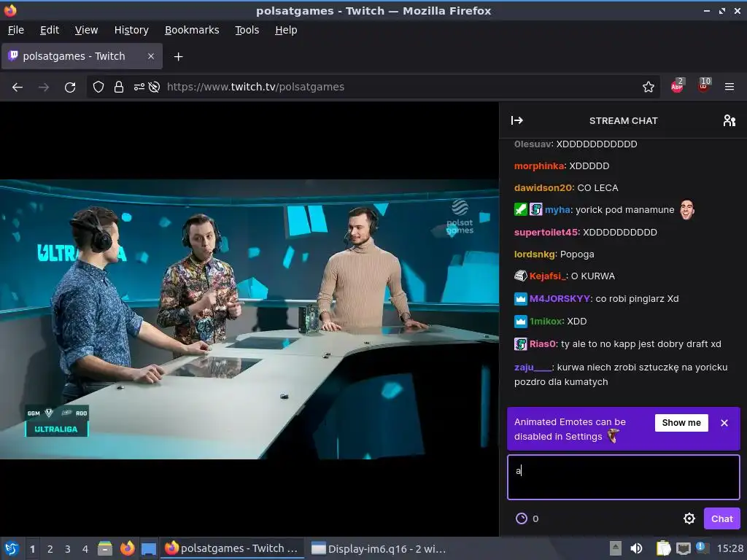
Task: Click username Rias0 in chat
Action: [x=543, y=344]
